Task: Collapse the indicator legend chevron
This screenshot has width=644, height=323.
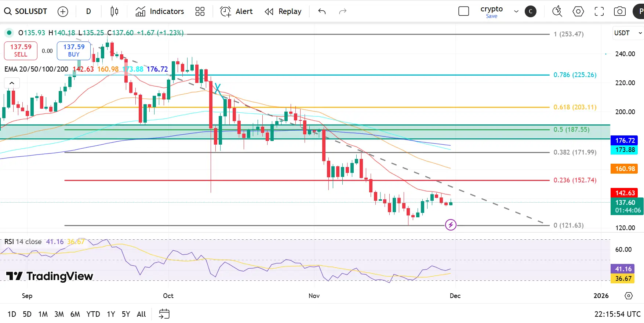Action: click(x=12, y=83)
